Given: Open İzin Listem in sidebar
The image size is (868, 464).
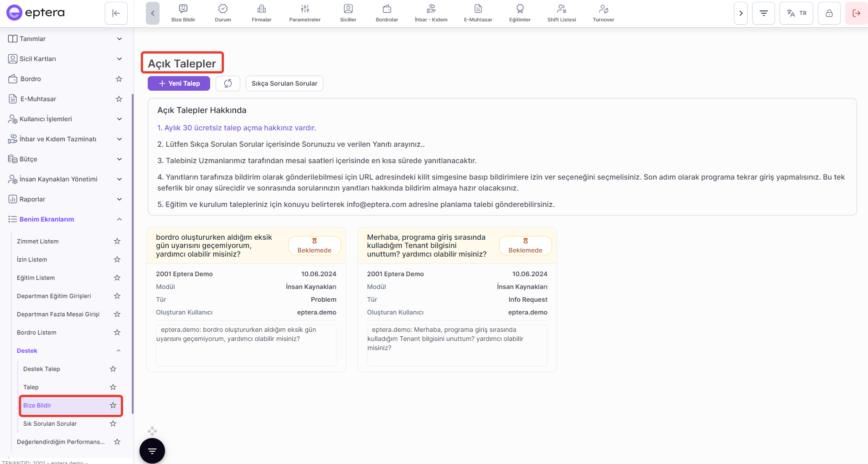Looking at the screenshot, I should tap(32, 259).
